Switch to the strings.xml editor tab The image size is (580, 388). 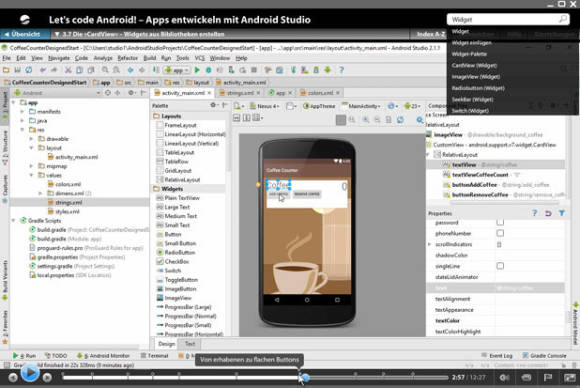240,93
